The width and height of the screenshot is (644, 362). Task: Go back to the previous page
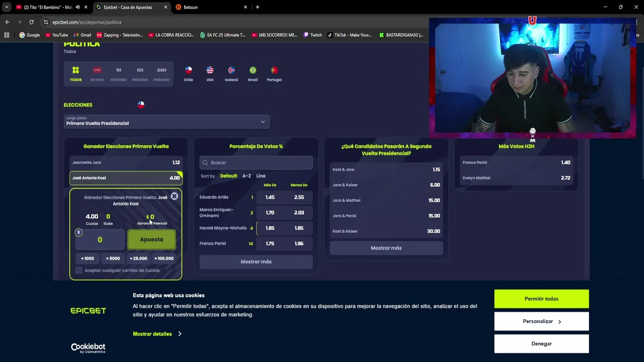coord(7,22)
